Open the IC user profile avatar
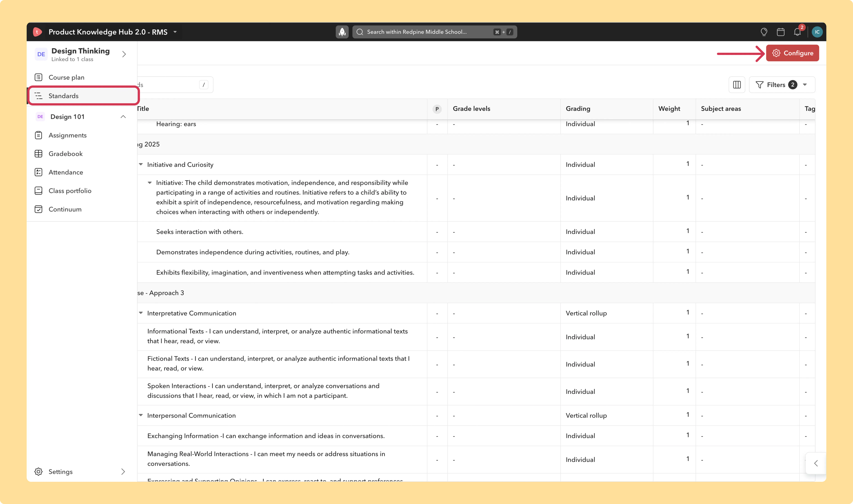 pyautogui.click(x=817, y=32)
